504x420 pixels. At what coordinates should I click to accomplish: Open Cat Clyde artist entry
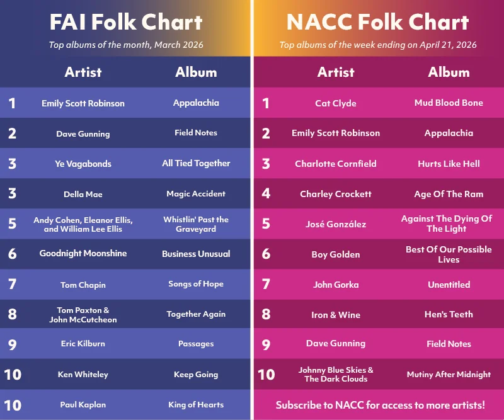tap(336, 103)
